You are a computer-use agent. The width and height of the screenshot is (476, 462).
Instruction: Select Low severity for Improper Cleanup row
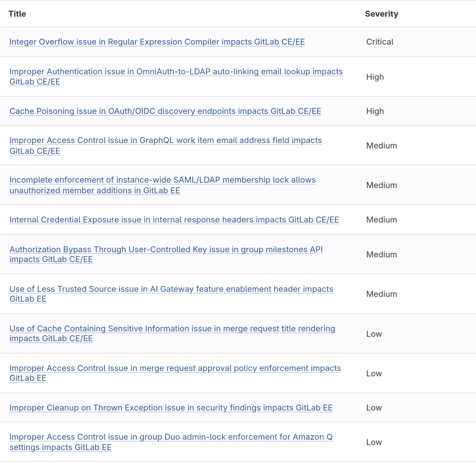point(374,408)
